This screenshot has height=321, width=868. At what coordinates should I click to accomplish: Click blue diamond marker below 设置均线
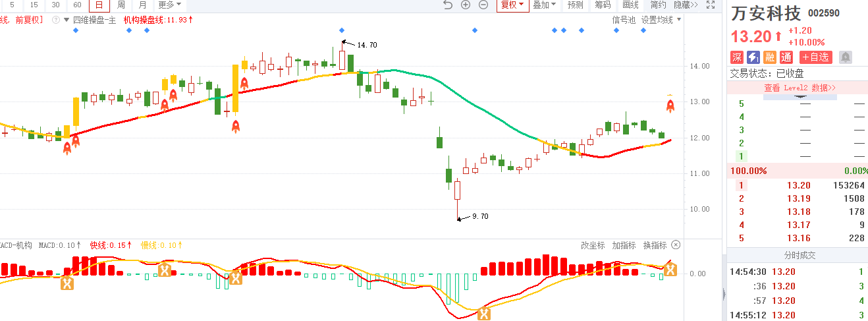tap(643, 30)
